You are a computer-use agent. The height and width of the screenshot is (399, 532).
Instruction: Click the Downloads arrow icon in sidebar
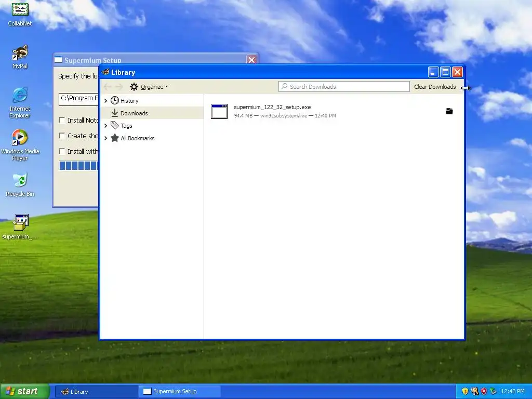click(x=115, y=113)
